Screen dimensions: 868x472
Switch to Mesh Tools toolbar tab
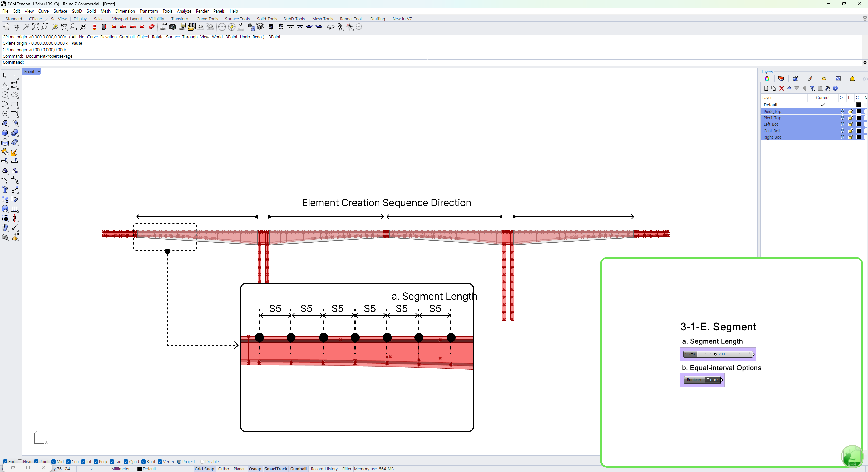click(x=322, y=19)
